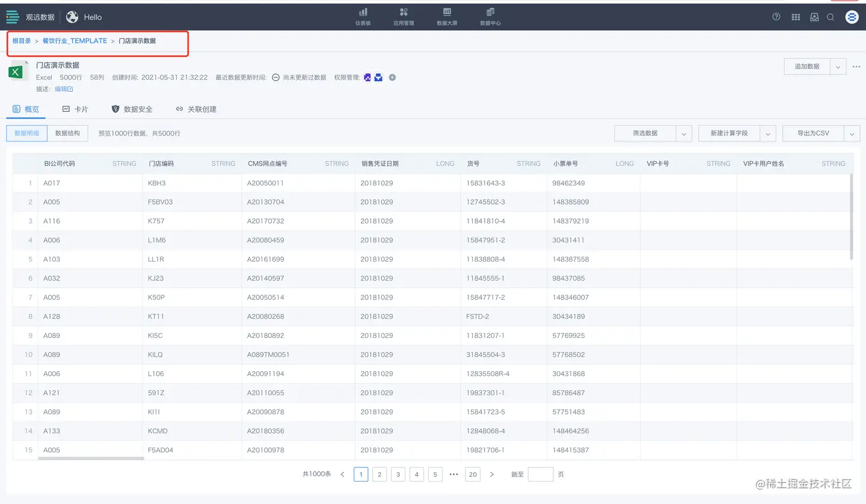Click the vertical table scrollbar

851,217
